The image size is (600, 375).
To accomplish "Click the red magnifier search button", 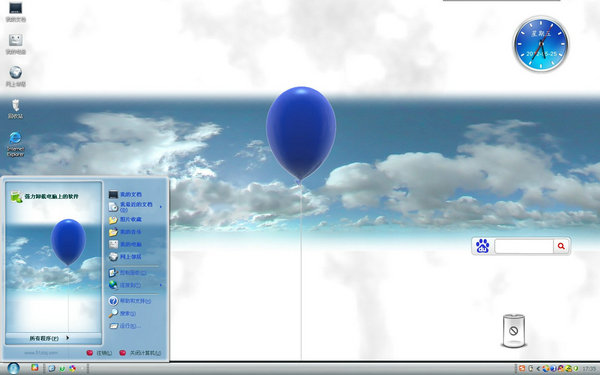I will (561, 246).
